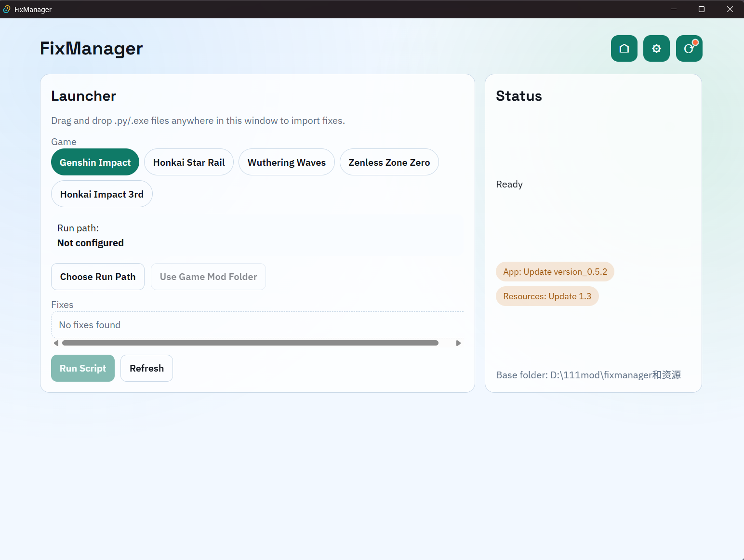Click the Launcher heading
744x560 pixels.
(x=84, y=96)
